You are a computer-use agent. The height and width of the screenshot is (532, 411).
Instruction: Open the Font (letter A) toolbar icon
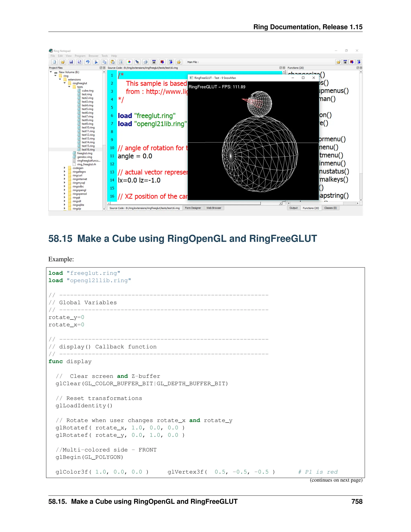pos(121,62)
